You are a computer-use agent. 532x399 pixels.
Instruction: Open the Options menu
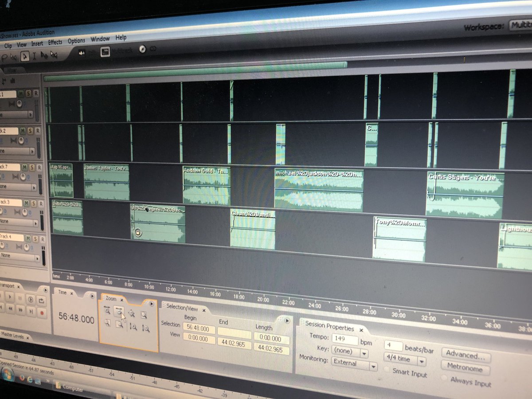[76, 41]
